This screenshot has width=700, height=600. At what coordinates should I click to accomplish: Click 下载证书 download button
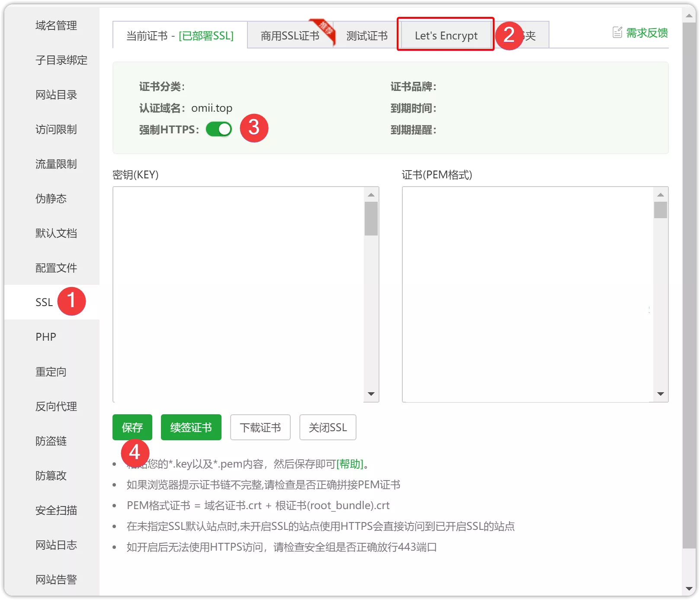click(260, 427)
